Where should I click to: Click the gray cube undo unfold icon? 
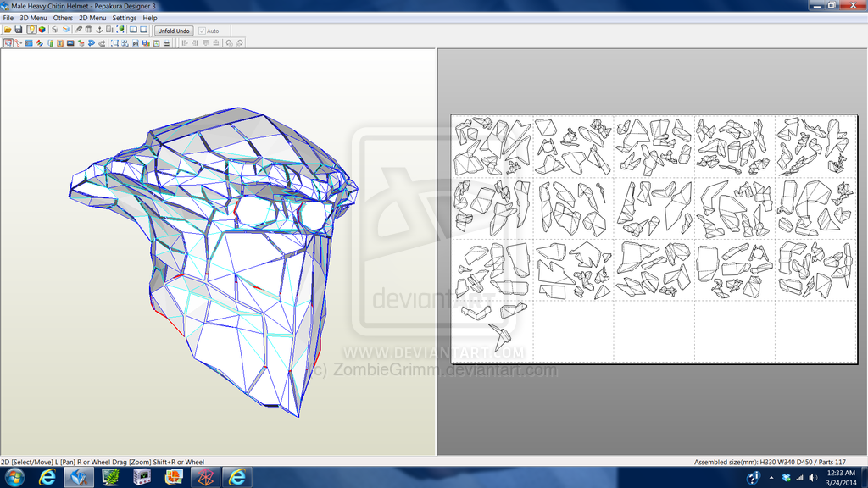(55, 30)
